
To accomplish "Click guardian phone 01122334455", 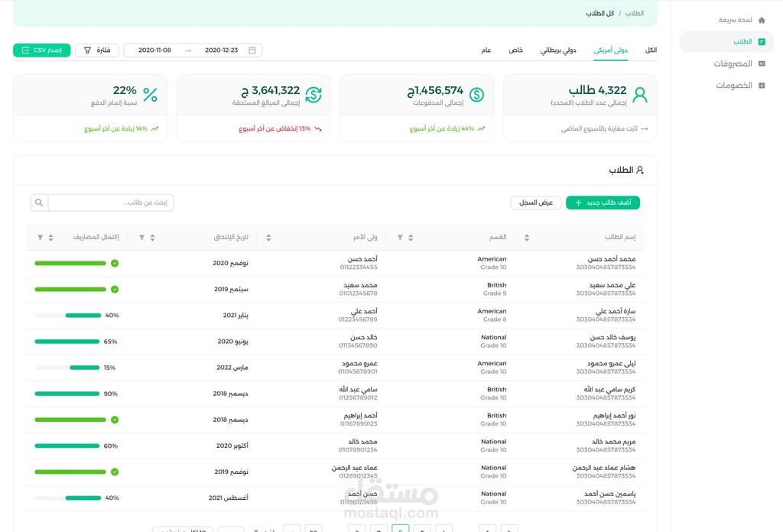I will click(x=359, y=268).
